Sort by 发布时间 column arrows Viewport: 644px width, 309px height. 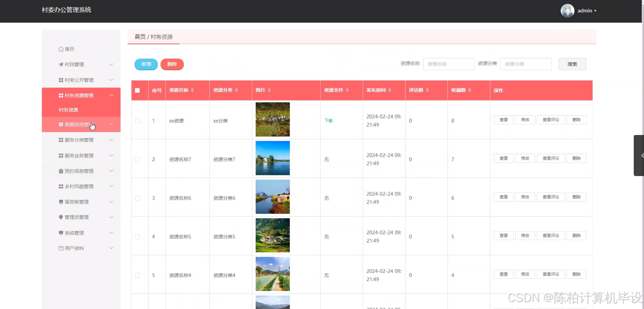pos(390,90)
